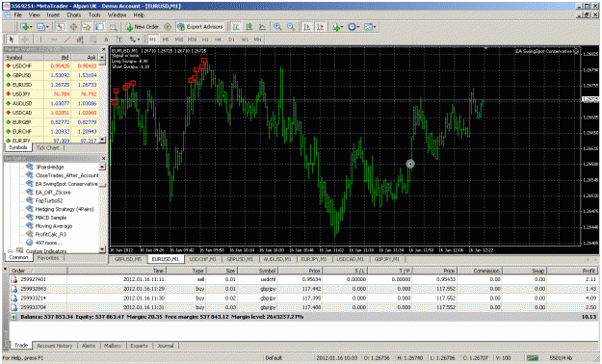Toggle the Terminal window icon
Viewport: 602px width, 364px height.
tap(100, 27)
